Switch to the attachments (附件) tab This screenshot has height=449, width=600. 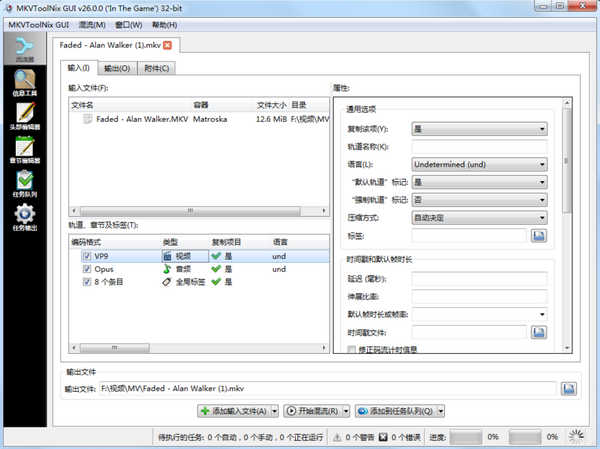coord(157,69)
